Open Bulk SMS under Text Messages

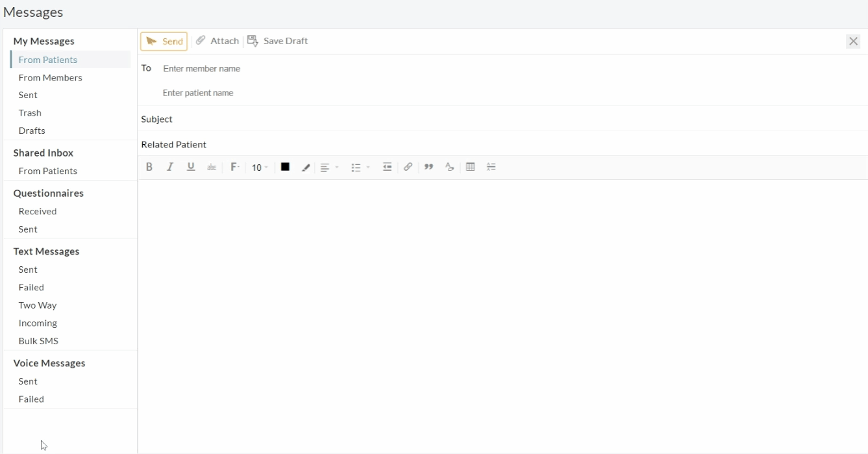click(x=38, y=341)
